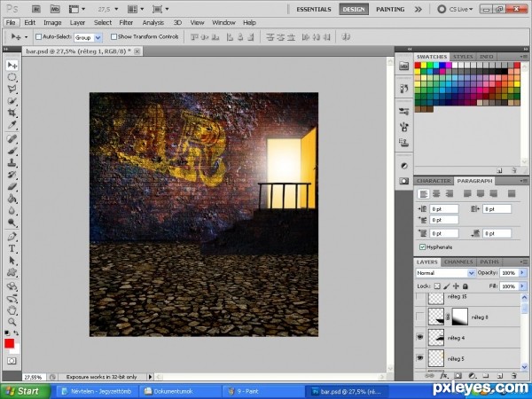Expand more workspaces chevron
532x399 pixels.
point(419,9)
